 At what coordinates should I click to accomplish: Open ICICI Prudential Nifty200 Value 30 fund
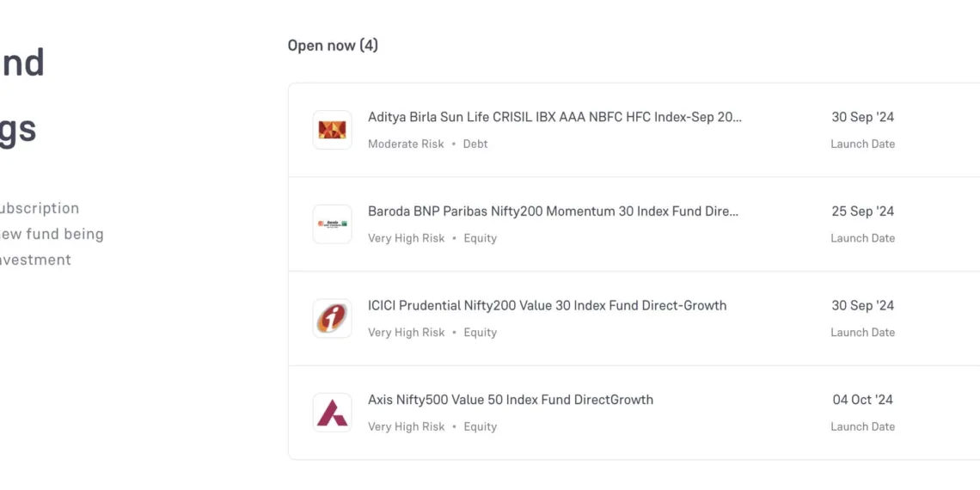pos(547,305)
